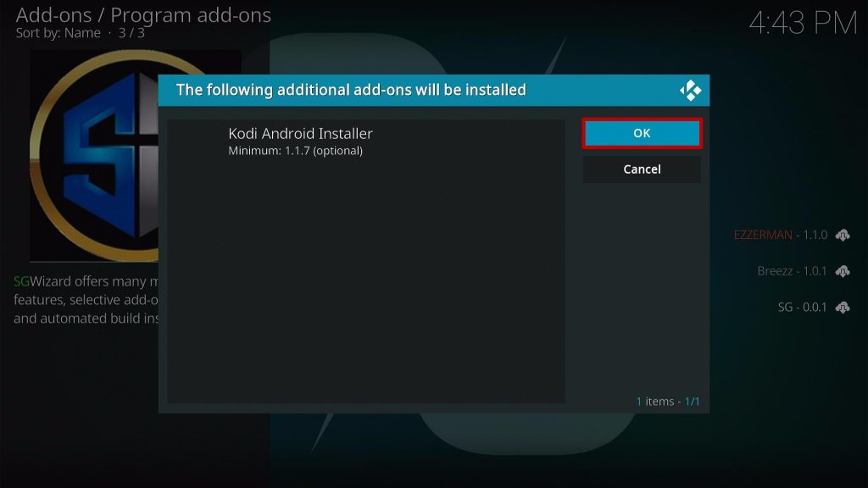This screenshot has width=868, height=488.
Task: Click the items 1/1 counter in the dialog
Action: pos(668,401)
